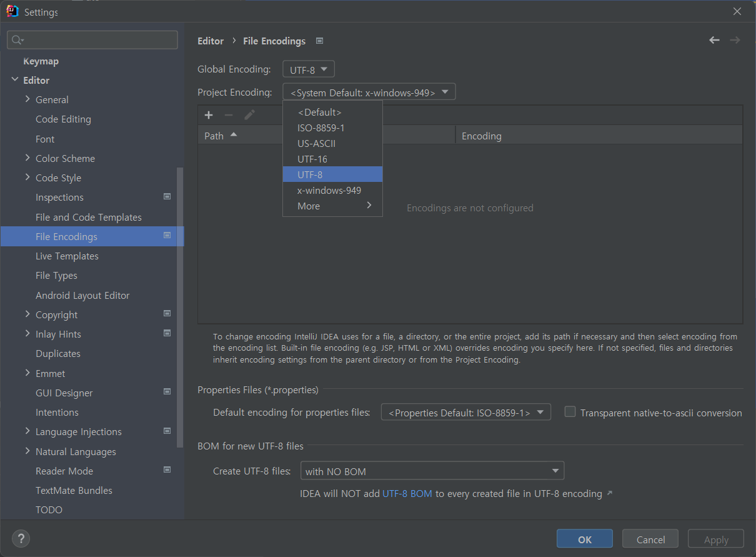Click the Cancel button

[650, 539]
